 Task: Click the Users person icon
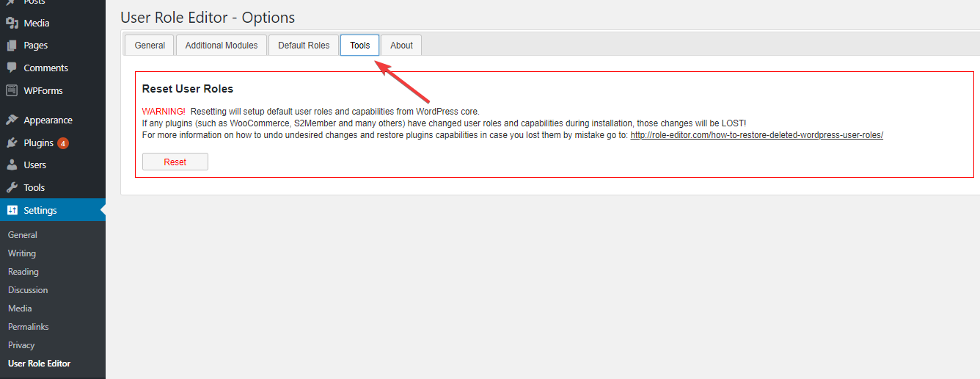[12, 165]
